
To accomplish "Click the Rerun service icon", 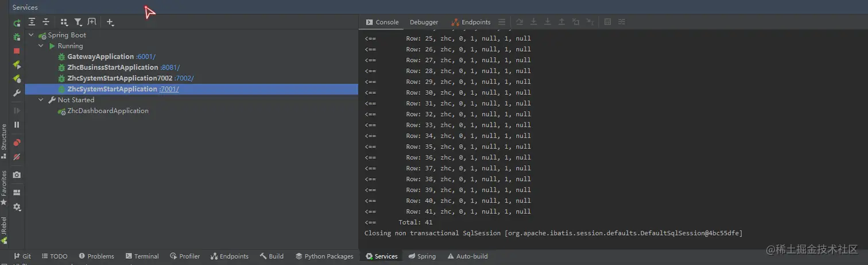I will 17,23.
